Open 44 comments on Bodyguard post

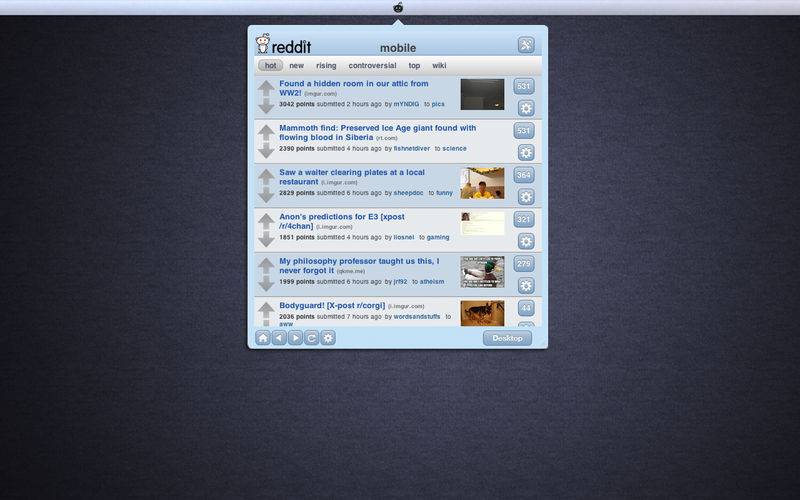(526, 308)
